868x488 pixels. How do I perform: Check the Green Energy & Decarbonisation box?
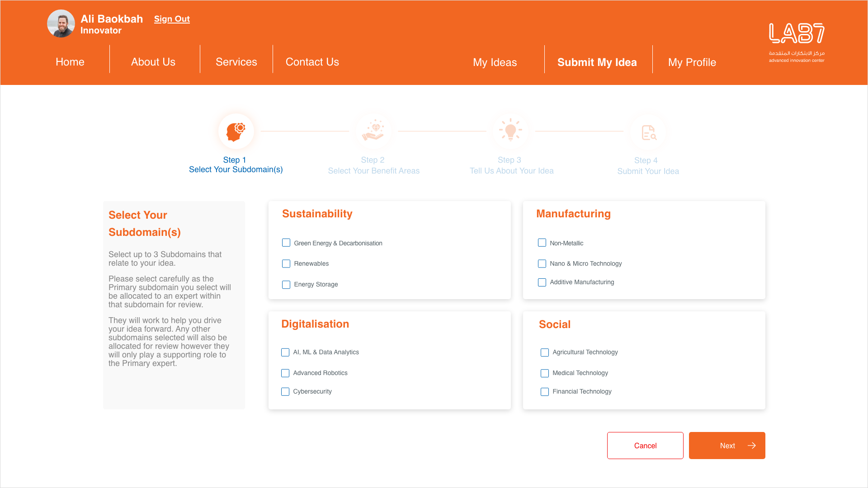pyautogui.click(x=286, y=243)
